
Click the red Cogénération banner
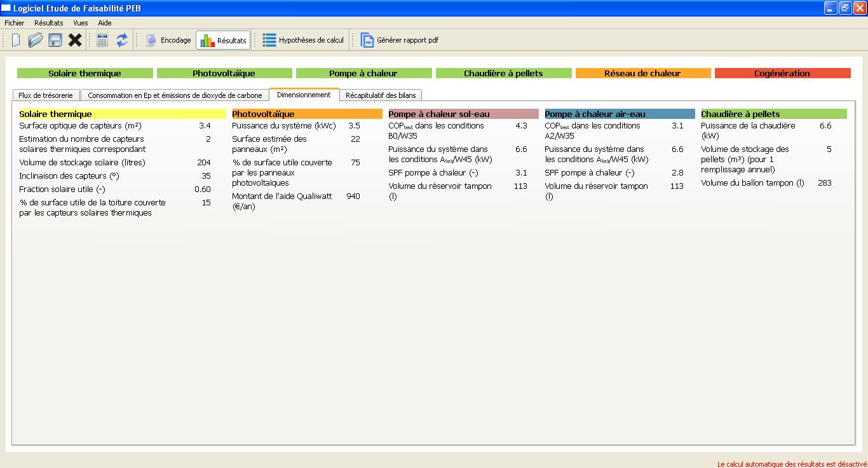click(782, 73)
